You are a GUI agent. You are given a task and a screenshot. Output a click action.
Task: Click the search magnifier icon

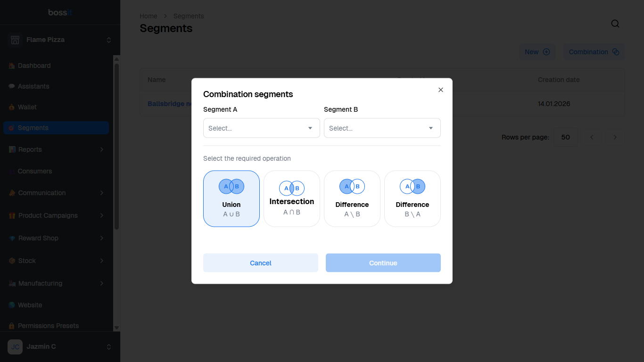[615, 24]
